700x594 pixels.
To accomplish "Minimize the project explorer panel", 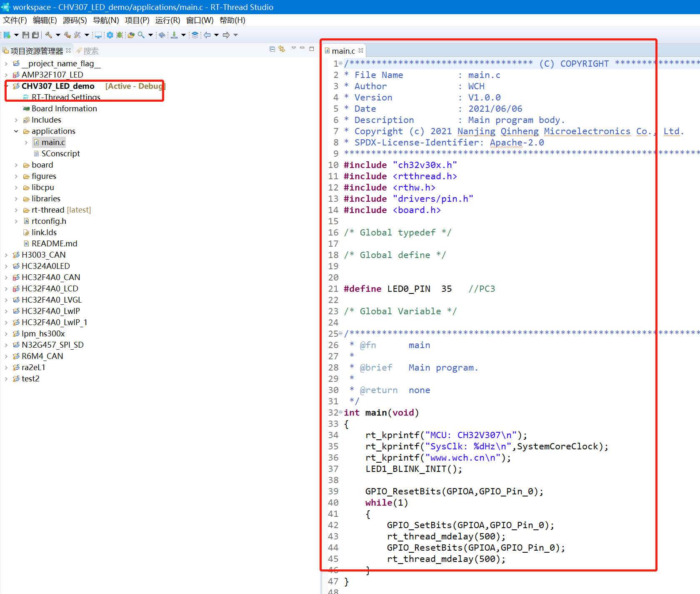I will pyautogui.click(x=302, y=48).
